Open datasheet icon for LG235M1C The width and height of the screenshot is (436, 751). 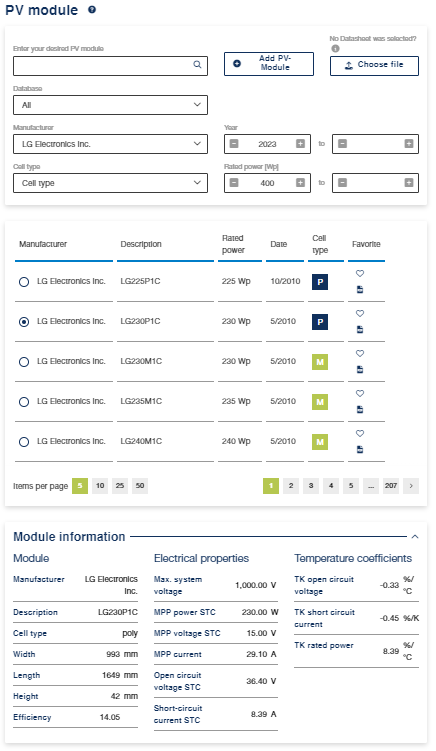click(x=360, y=410)
